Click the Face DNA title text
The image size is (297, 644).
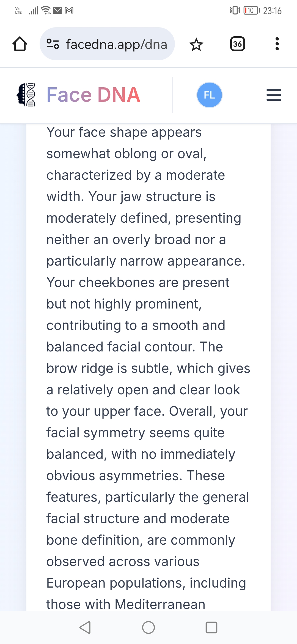[94, 95]
